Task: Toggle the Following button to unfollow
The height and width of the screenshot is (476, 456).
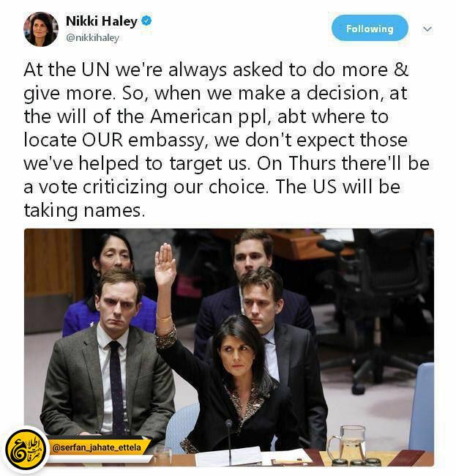Action: click(x=370, y=29)
